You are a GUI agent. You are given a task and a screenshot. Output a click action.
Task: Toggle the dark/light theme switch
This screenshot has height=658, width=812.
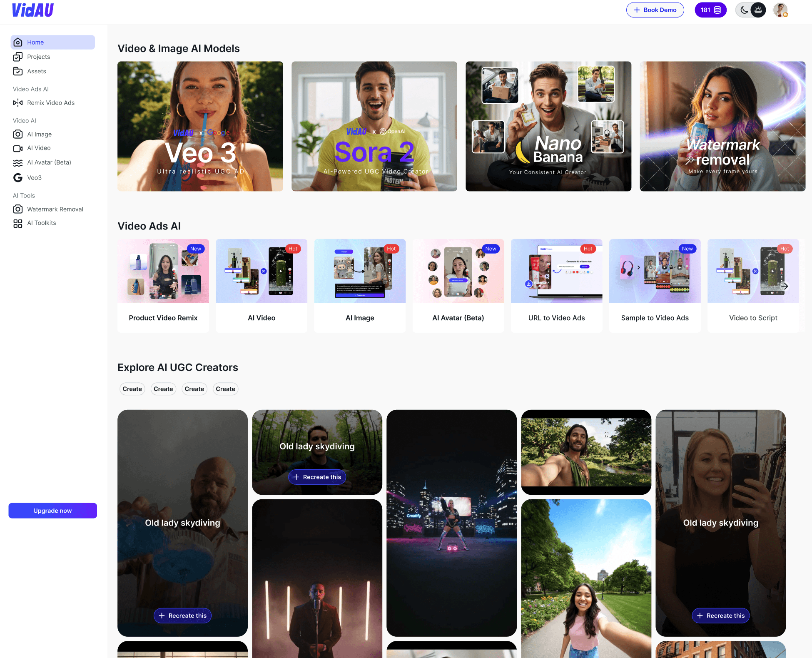[x=750, y=10]
